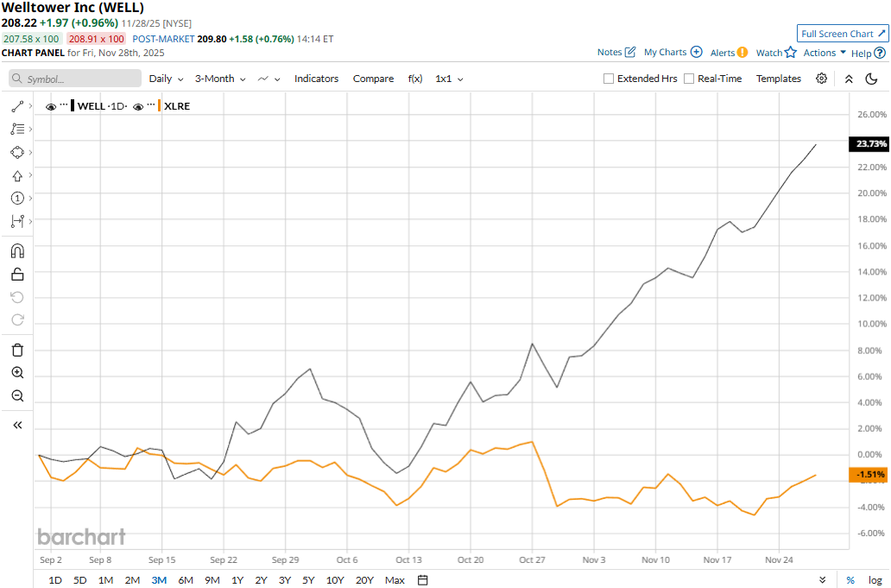Open the chart type line dropdown

coord(269,79)
